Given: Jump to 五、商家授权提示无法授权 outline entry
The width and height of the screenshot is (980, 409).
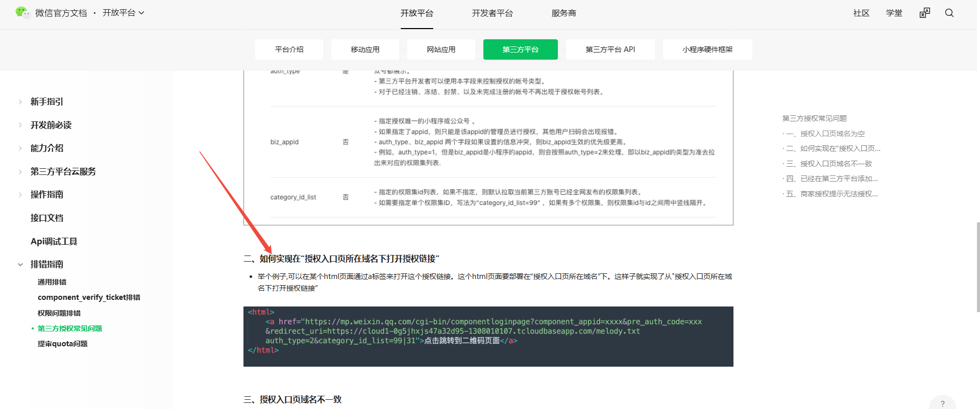Looking at the screenshot, I should tap(832, 194).
